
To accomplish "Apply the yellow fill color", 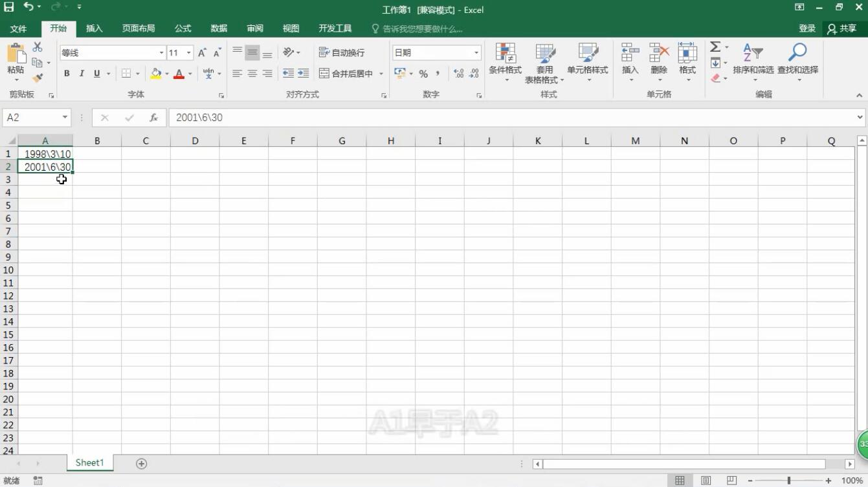I will tap(156, 74).
